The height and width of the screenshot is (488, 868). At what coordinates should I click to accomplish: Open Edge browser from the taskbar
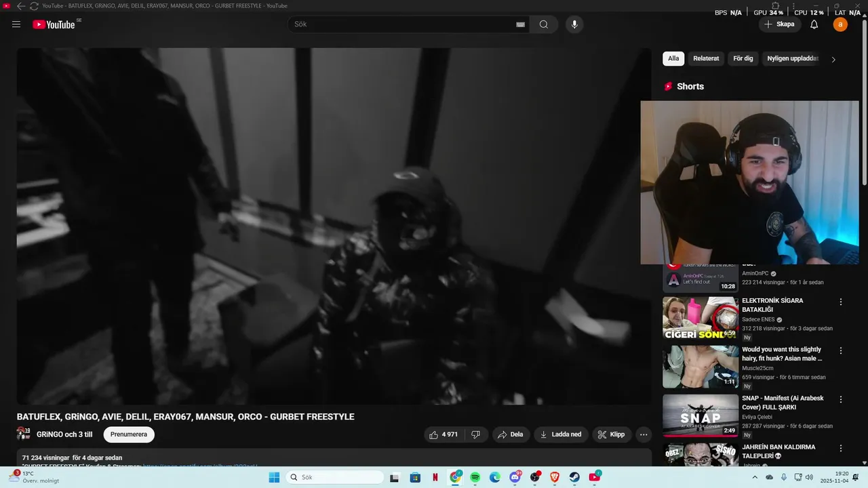click(495, 477)
